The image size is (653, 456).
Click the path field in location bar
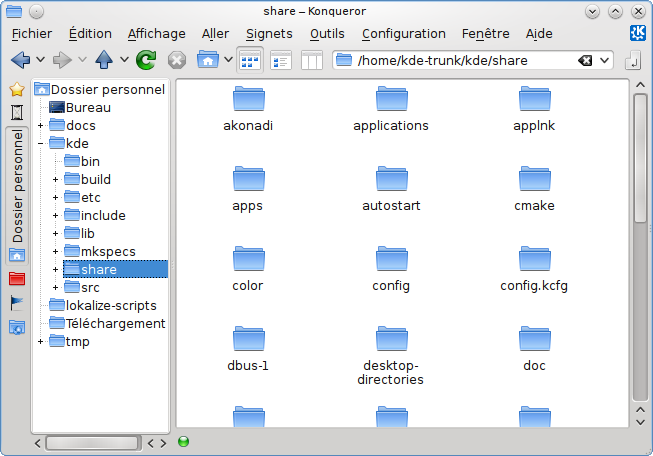[x=460, y=60]
